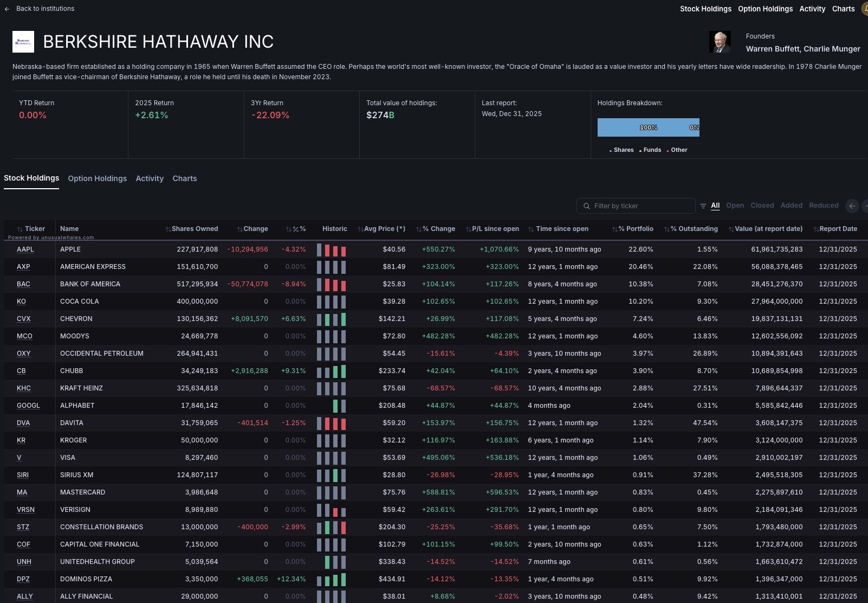This screenshot has width=868, height=603.
Task: Click the sort arrows beside % Outstanding
Action: coord(667,229)
